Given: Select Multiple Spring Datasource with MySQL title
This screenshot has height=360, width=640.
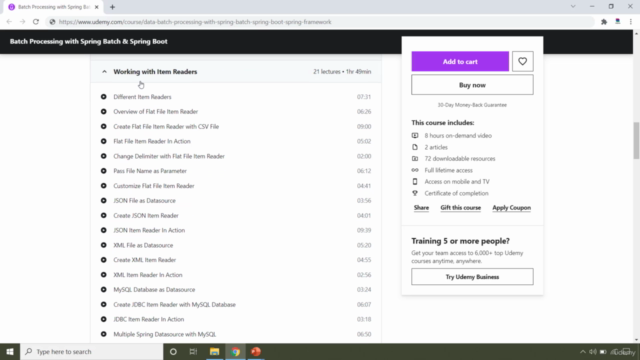Looking at the screenshot, I should tap(164, 334).
